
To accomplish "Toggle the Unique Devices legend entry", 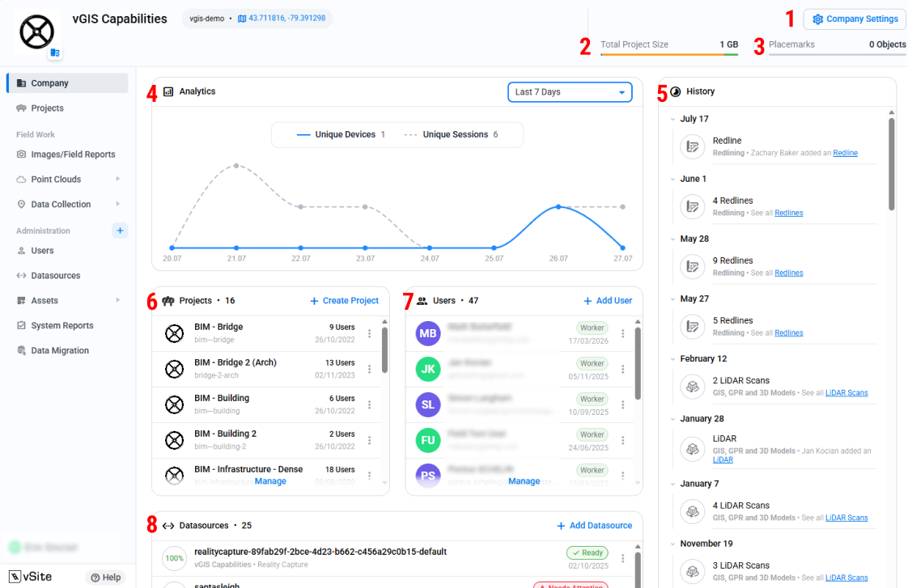I will [341, 134].
